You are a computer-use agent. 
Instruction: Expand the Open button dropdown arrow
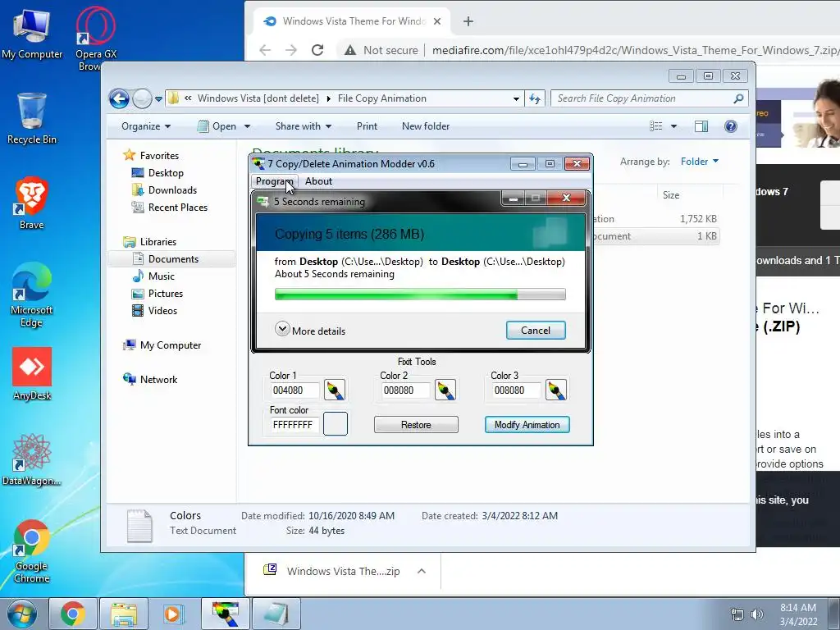tap(247, 127)
